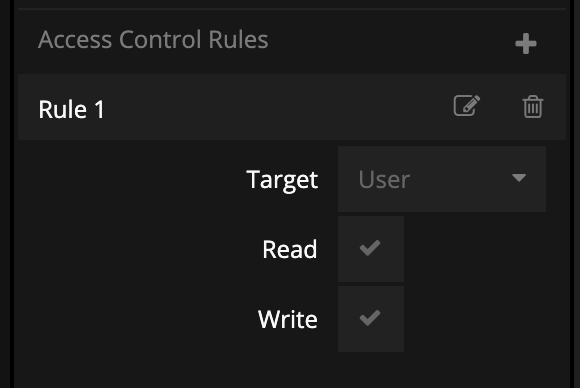
Task: Add a new access control rule
Action: tap(526, 44)
